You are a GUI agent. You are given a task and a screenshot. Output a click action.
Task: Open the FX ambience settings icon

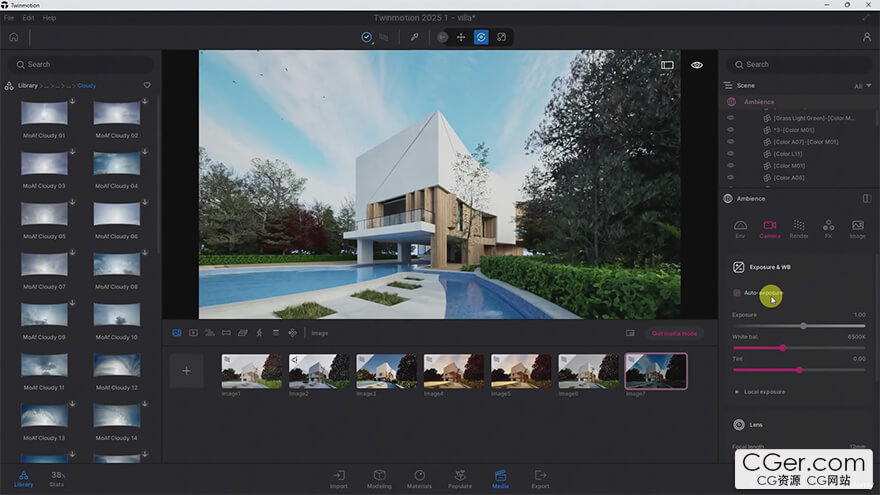pos(828,227)
